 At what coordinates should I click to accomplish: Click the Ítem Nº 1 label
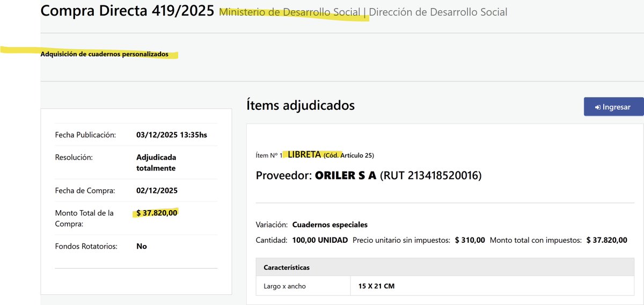click(x=269, y=155)
